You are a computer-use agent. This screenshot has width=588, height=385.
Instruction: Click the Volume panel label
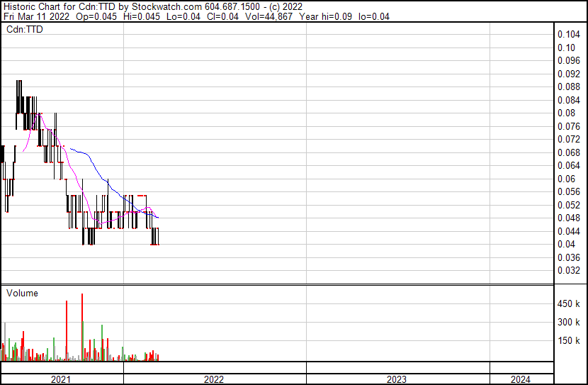pos(22,293)
